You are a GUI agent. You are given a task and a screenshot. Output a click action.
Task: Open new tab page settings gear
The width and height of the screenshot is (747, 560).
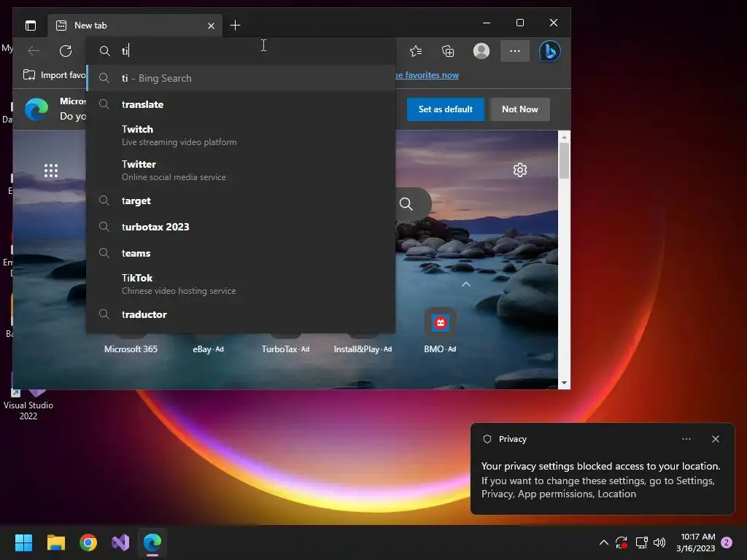pyautogui.click(x=519, y=170)
